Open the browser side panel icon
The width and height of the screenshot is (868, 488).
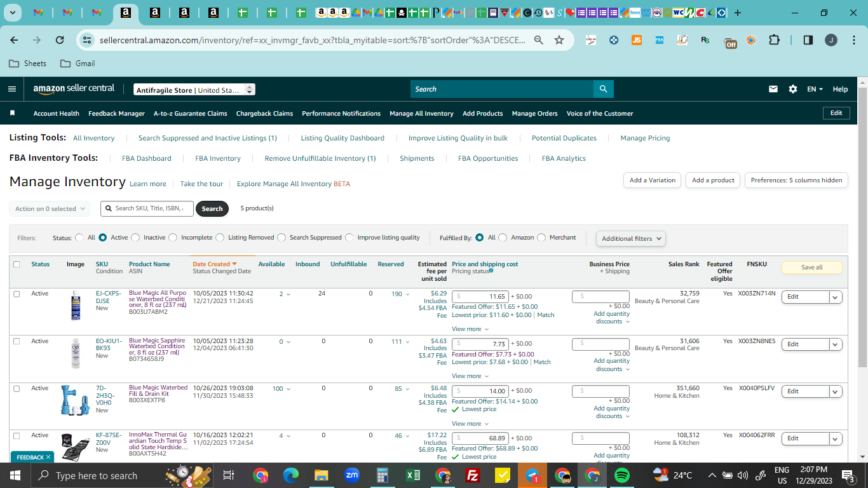click(808, 40)
